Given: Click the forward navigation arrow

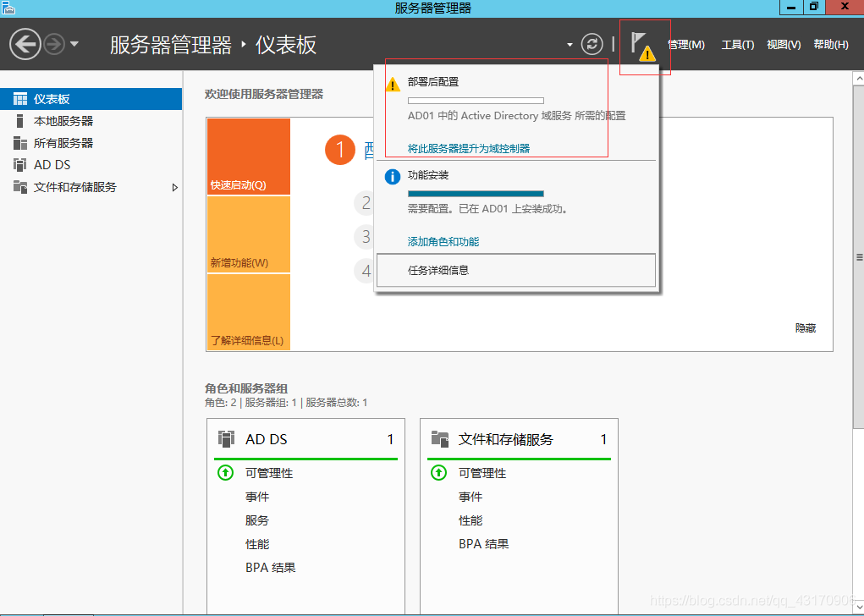Looking at the screenshot, I should [x=54, y=44].
